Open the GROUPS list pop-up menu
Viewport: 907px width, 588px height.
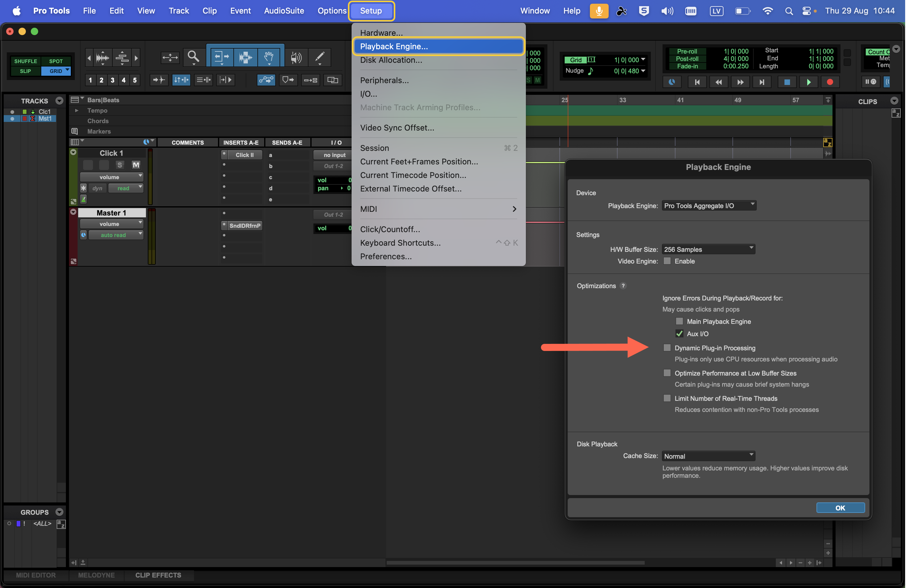click(59, 512)
